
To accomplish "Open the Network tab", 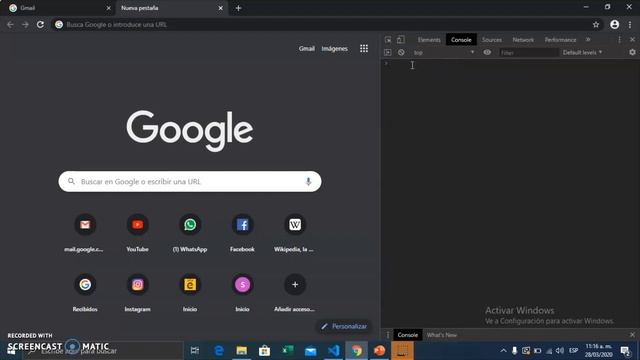I will click(x=523, y=40).
